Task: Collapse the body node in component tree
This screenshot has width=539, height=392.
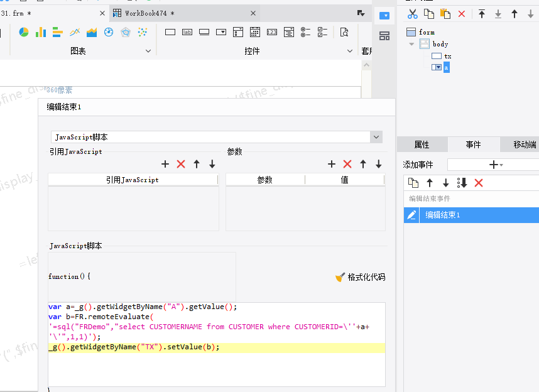Action: 411,44
